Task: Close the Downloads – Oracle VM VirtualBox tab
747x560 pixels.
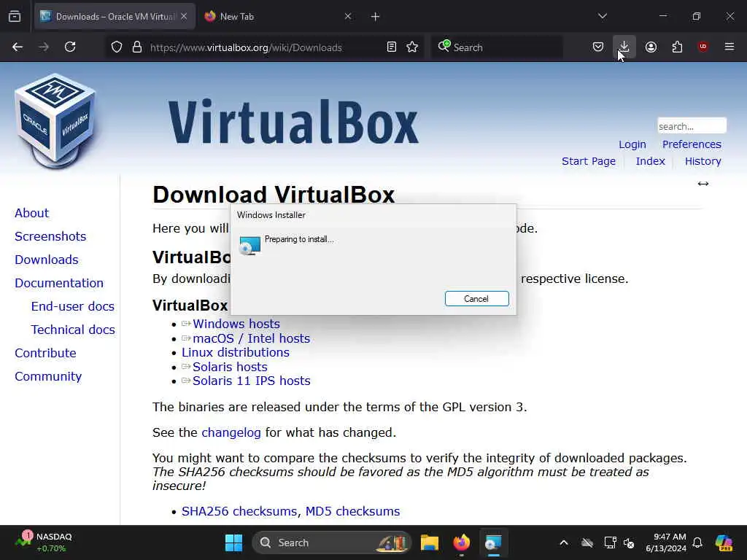Action: [184, 16]
